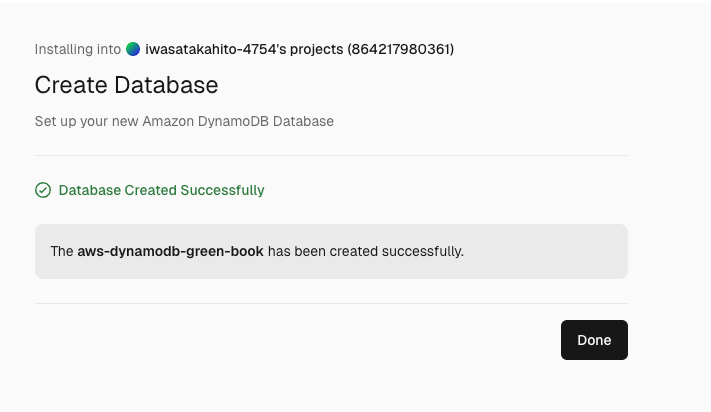Image resolution: width=711 pixels, height=412 pixels.
Task: Click the word 'projects' in the header line
Action: click(315, 49)
